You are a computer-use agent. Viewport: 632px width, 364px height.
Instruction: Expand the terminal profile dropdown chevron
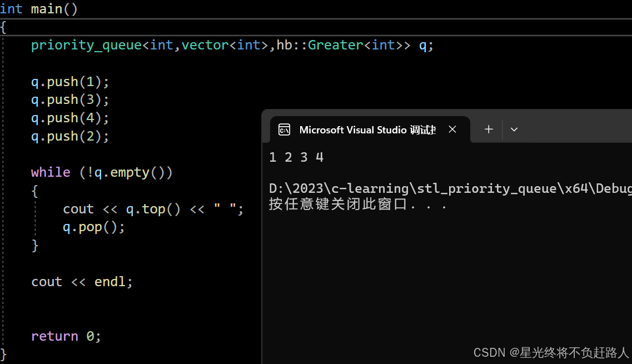point(514,129)
